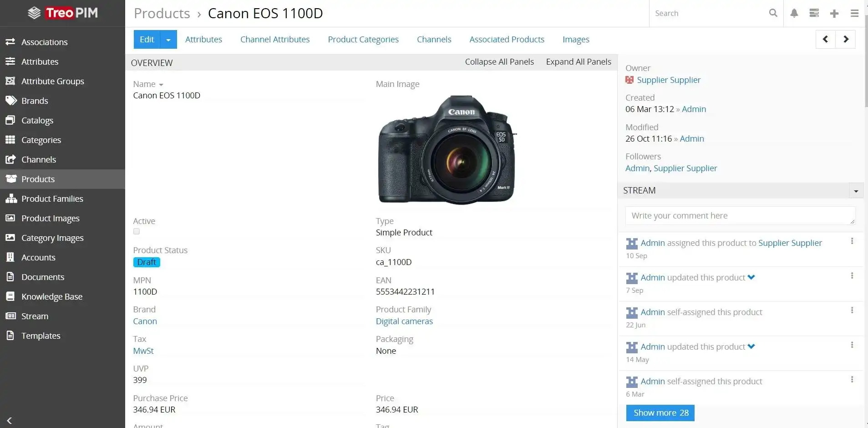Screen dimensions: 868x428
Task: Open options menu for 7 Sep stream entry
Action: [852, 275]
